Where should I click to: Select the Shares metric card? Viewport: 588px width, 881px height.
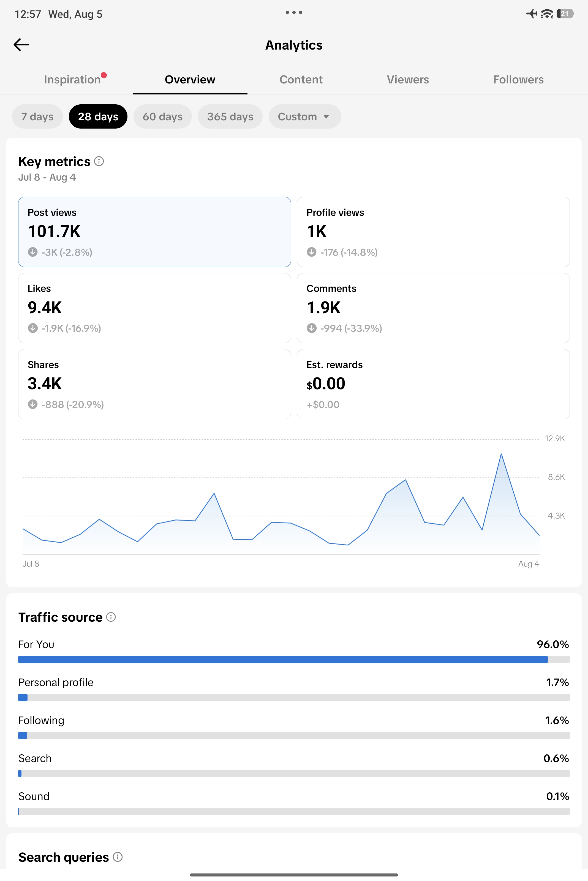pyautogui.click(x=154, y=384)
